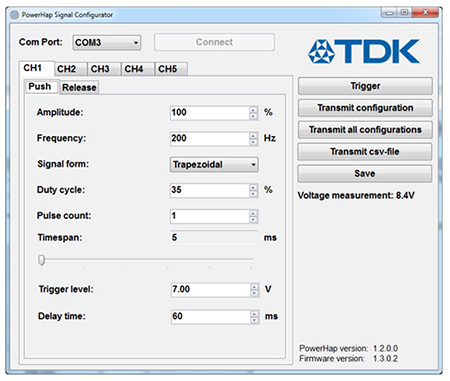Increase Frequency with the up arrow
This screenshot has width=450, height=381.
click(253, 135)
